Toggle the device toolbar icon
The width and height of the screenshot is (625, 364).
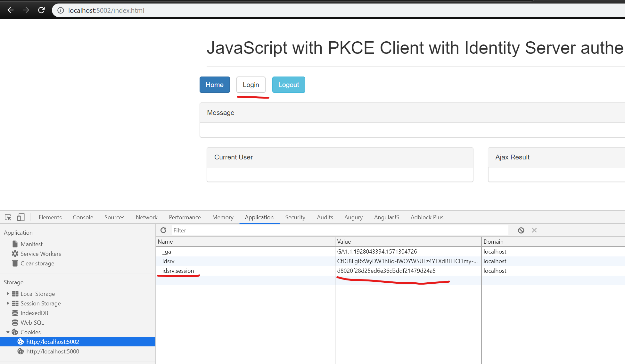(x=21, y=217)
